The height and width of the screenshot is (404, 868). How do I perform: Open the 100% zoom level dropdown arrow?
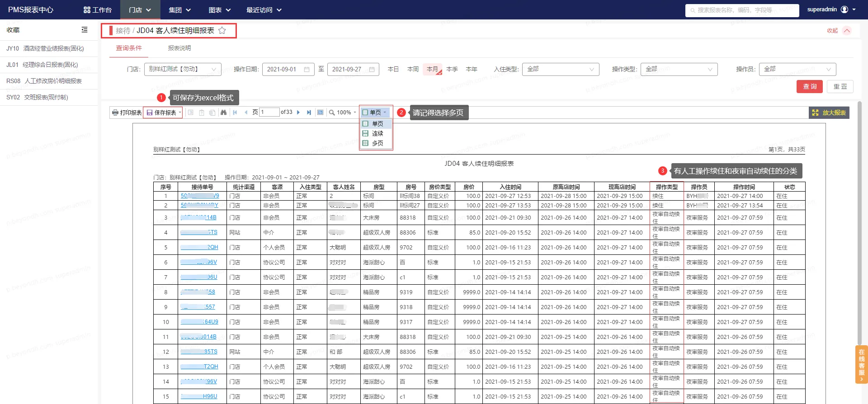tap(355, 113)
